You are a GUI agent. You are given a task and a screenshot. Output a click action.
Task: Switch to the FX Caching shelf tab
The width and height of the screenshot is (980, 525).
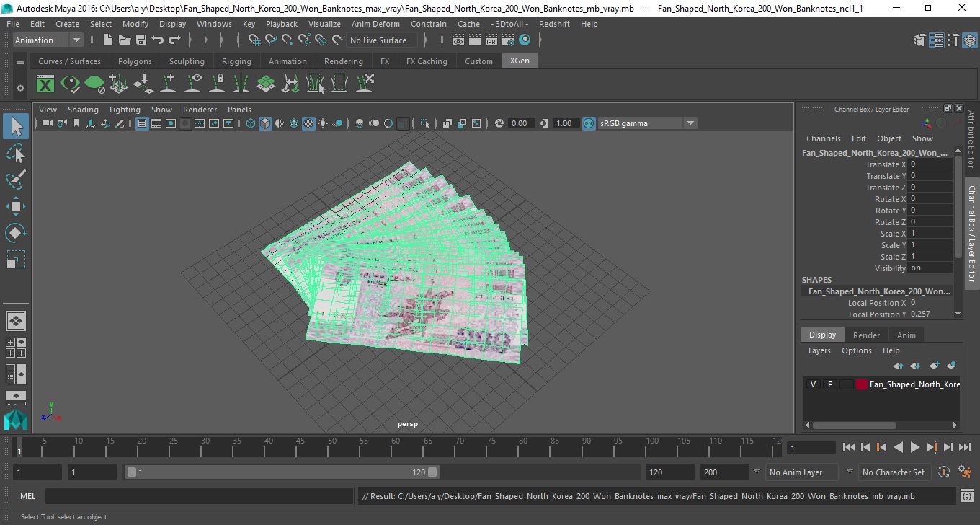tap(427, 61)
